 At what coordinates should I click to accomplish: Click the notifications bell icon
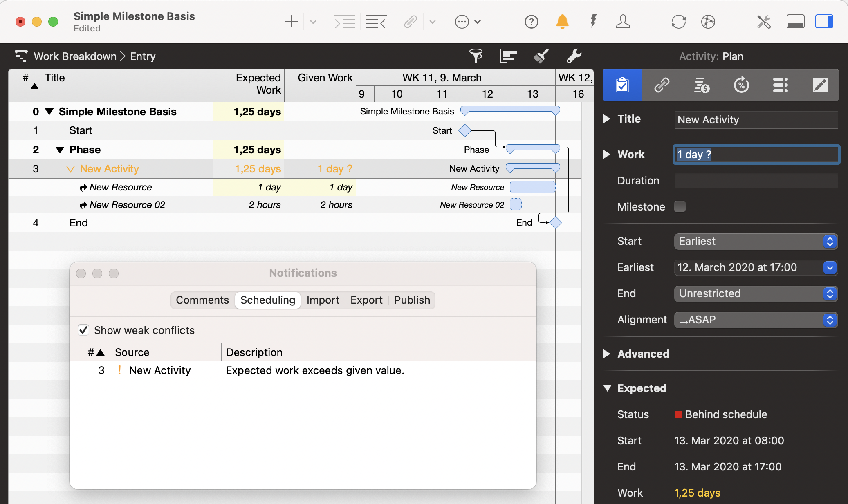point(562,22)
